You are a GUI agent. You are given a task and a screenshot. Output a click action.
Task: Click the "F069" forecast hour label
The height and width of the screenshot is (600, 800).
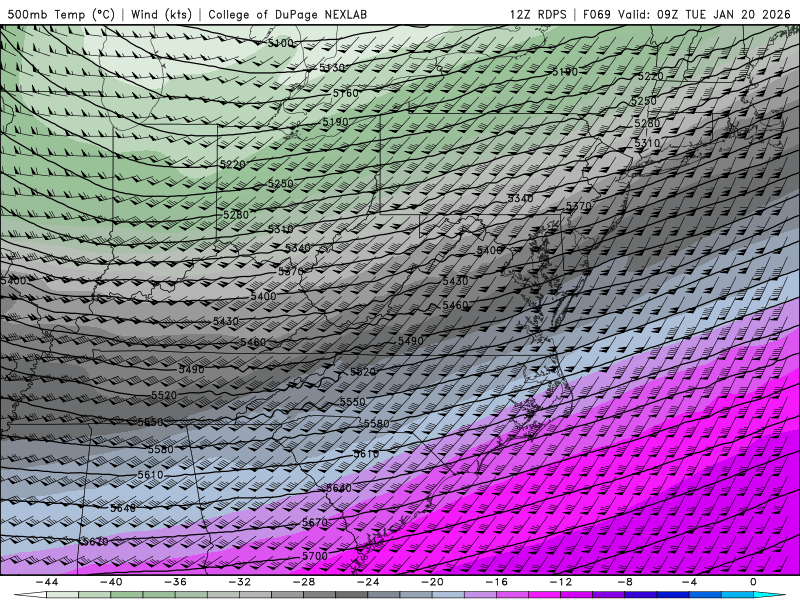click(597, 14)
